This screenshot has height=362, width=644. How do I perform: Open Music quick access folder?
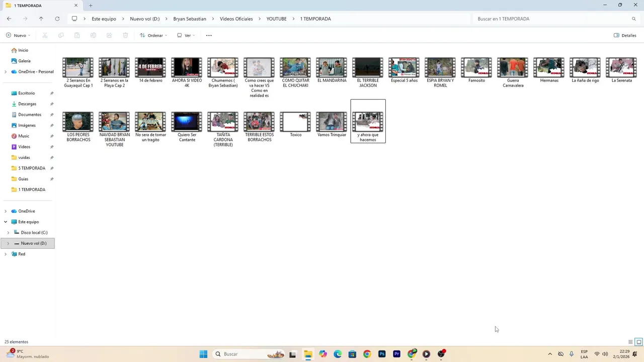click(x=24, y=136)
